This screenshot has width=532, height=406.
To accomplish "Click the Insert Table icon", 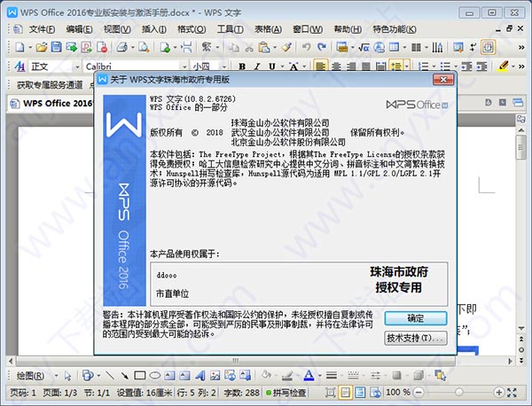I will tap(394, 47).
